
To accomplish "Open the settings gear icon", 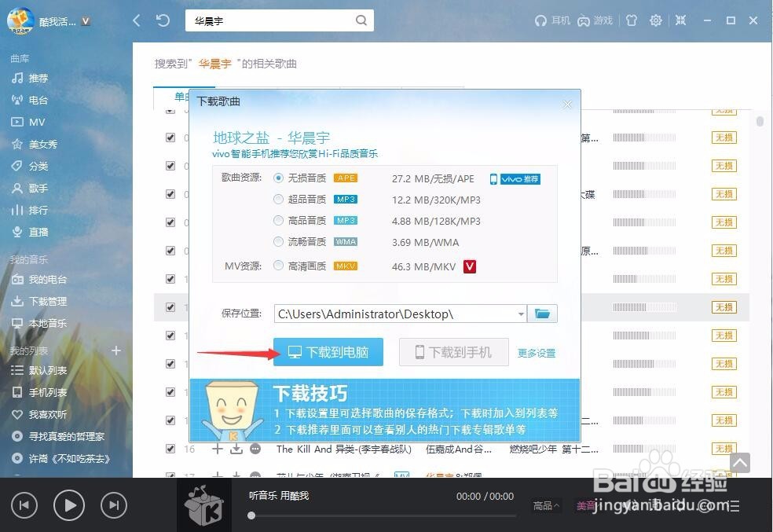I will pos(656,21).
